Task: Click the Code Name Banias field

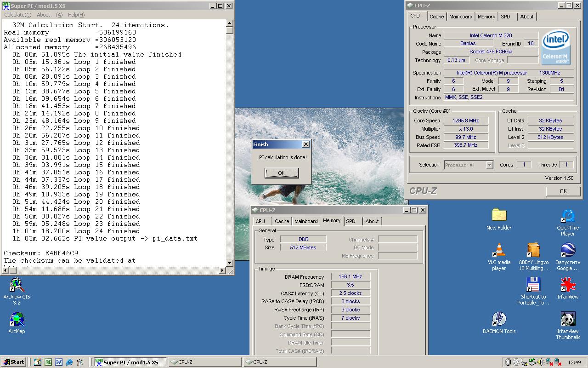Action: [468, 43]
